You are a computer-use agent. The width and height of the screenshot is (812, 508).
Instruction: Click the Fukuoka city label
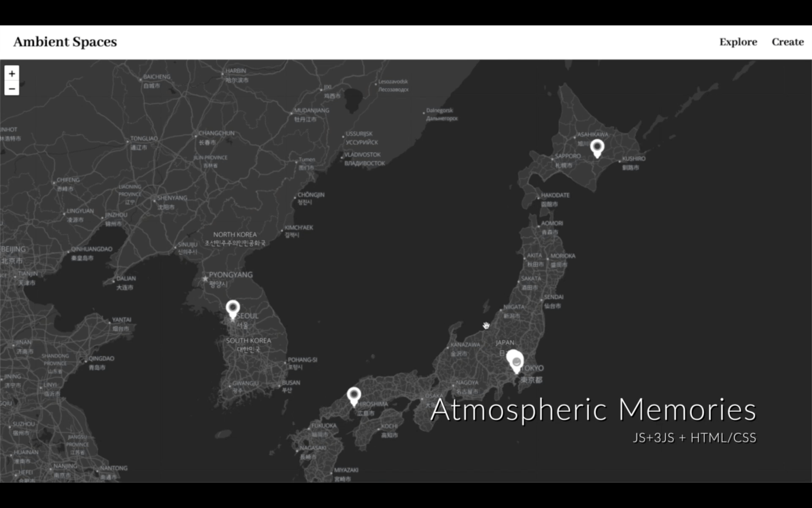point(324,426)
